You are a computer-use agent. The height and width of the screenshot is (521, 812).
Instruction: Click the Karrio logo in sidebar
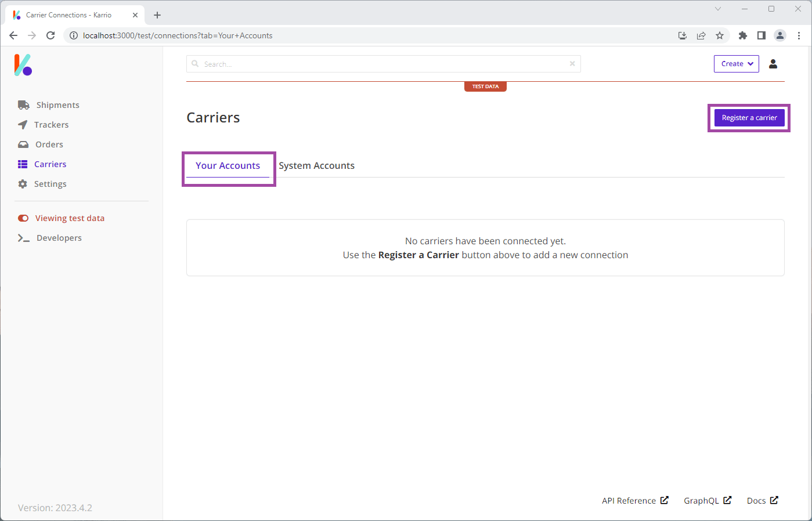23,65
